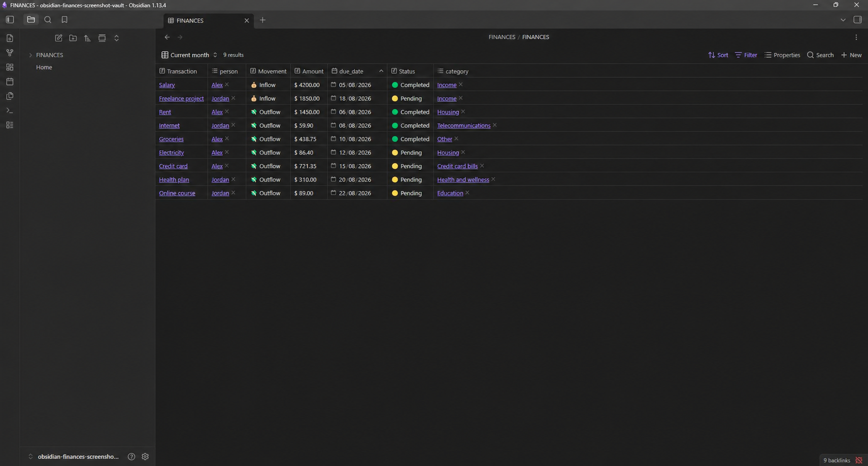The image size is (868, 466).
Task: Open date picker for 22/08/2026
Action: coord(333,193)
